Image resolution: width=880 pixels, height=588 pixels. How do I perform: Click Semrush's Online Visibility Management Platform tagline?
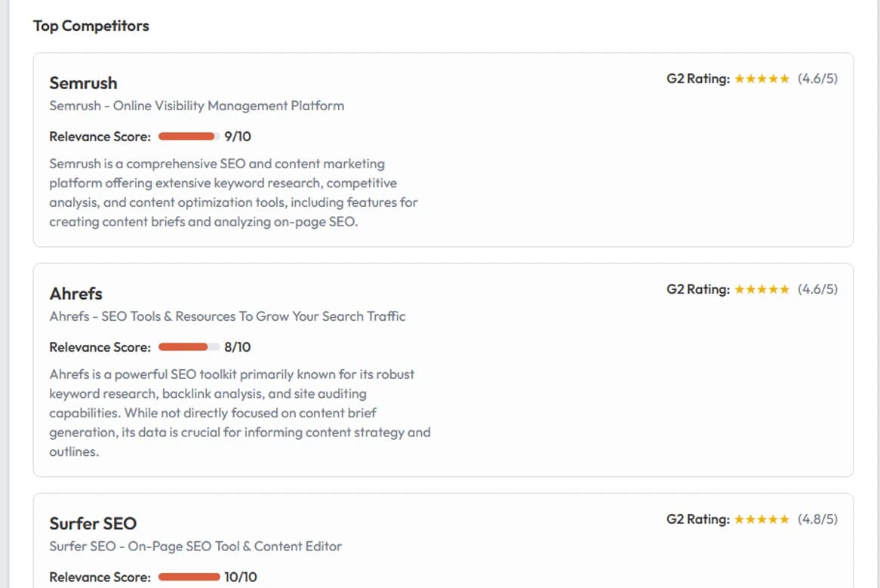[196, 106]
